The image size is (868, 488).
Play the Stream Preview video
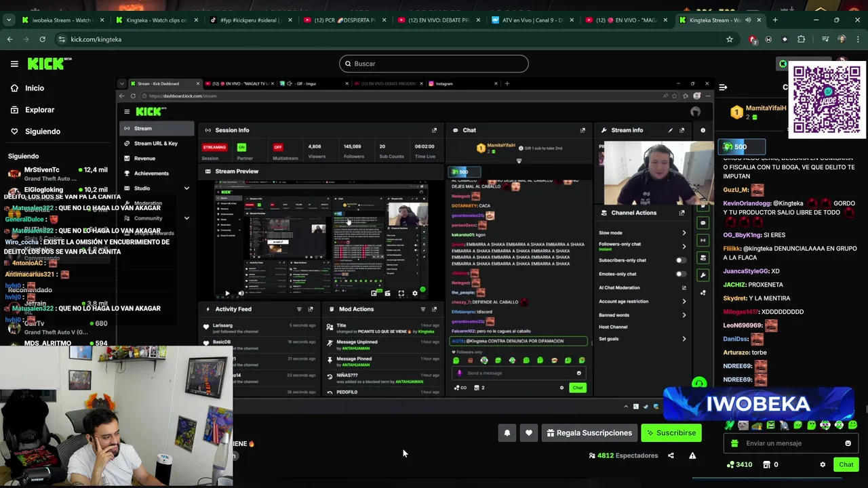coord(227,293)
